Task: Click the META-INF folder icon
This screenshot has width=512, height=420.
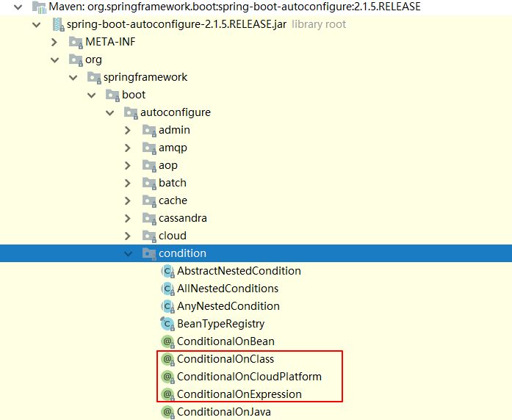Action: 76,42
